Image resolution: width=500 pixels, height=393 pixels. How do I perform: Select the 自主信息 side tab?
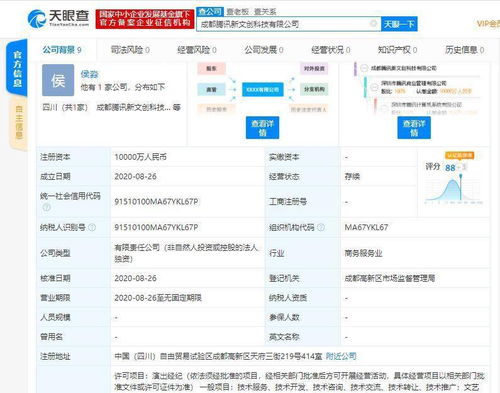tap(19, 122)
